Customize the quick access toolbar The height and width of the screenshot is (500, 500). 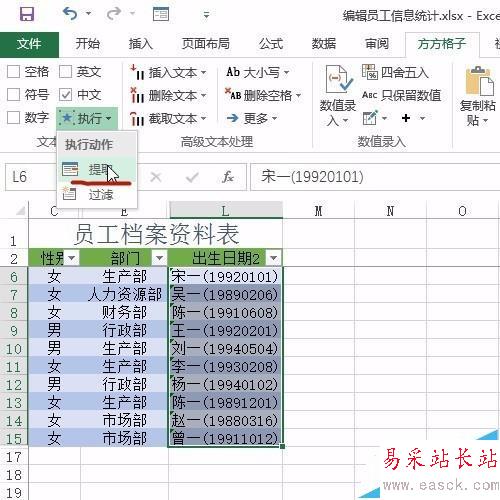coord(206,15)
